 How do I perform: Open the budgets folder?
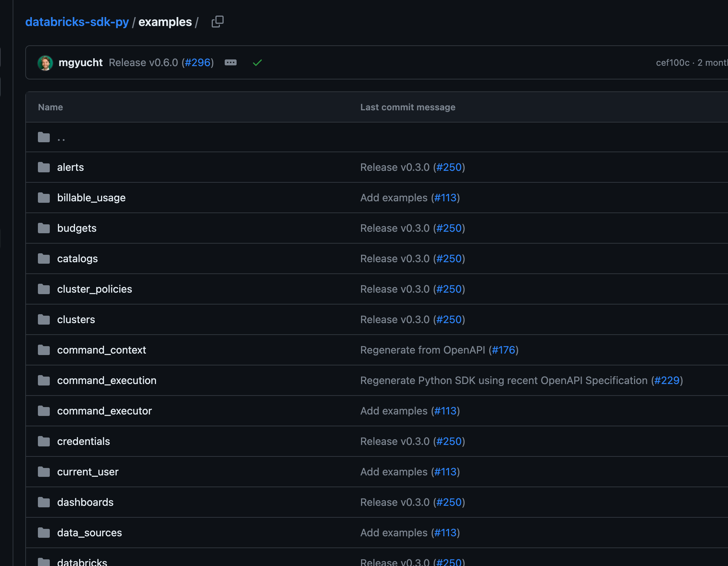pos(77,228)
